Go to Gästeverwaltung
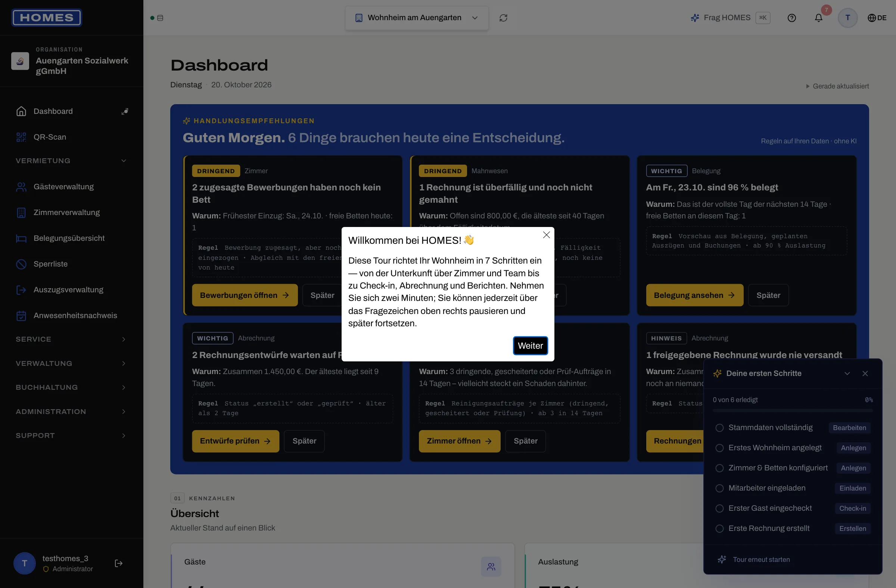Viewport: 896px width, 588px height. (x=72, y=187)
